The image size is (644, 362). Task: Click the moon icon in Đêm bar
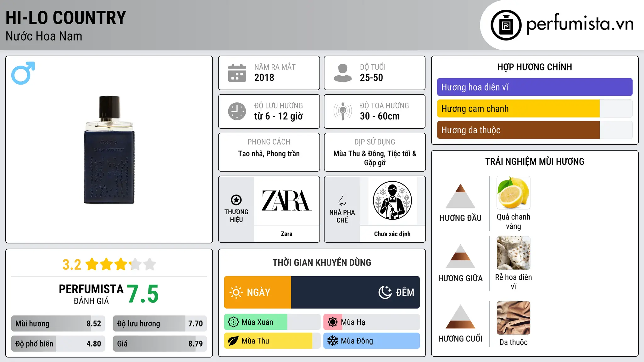[x=385, y=292]
